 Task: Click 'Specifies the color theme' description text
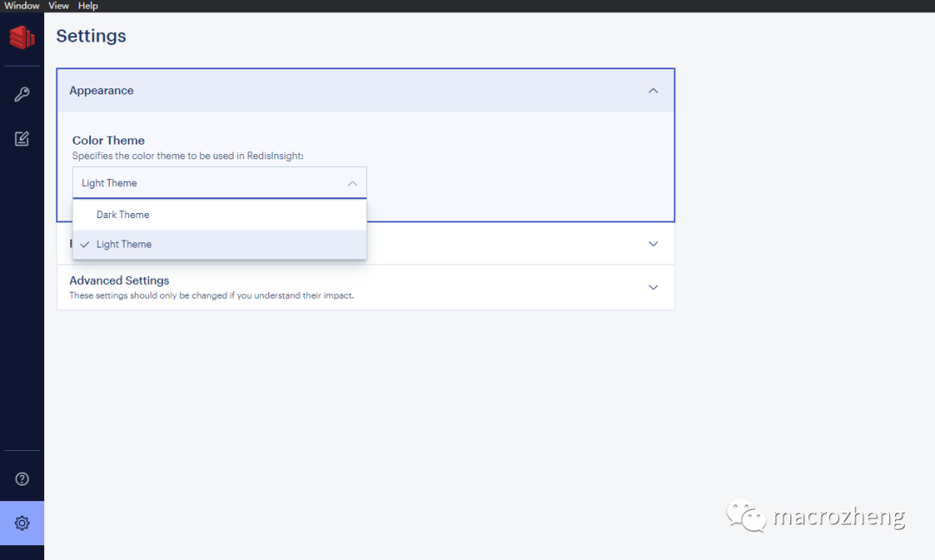[x=188, y=157]
